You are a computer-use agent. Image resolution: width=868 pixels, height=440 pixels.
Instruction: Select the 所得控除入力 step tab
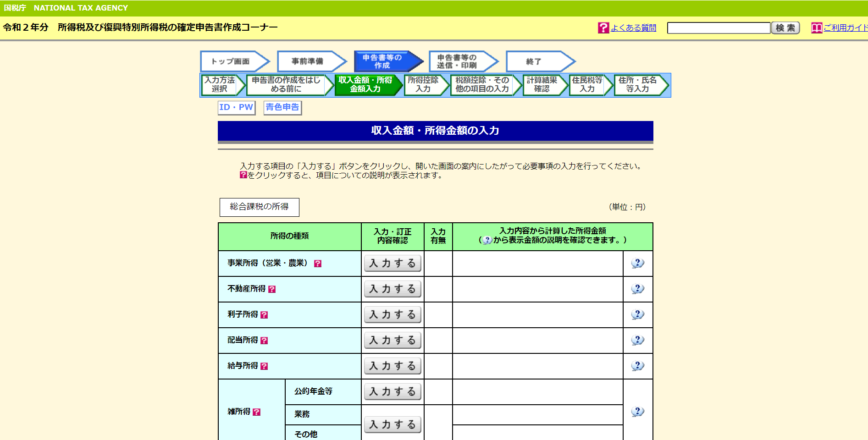tap(423, 85)
